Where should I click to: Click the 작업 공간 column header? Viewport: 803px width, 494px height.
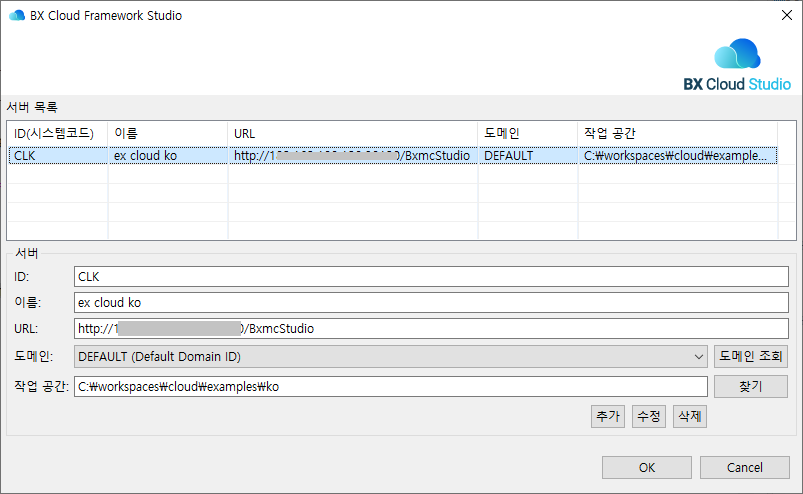click(678, 134)
